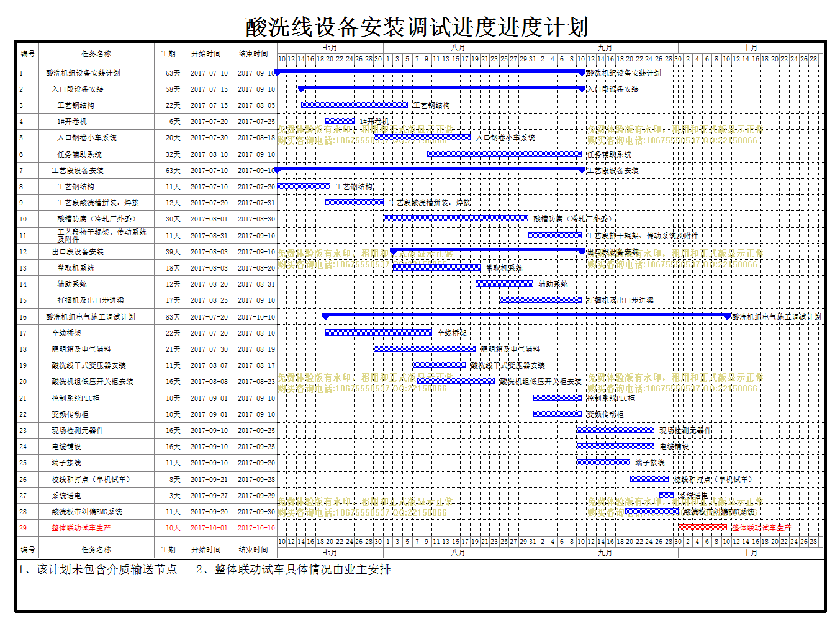Select the start date 2017-09-21

pyautogui.click(x=209, y=480)
